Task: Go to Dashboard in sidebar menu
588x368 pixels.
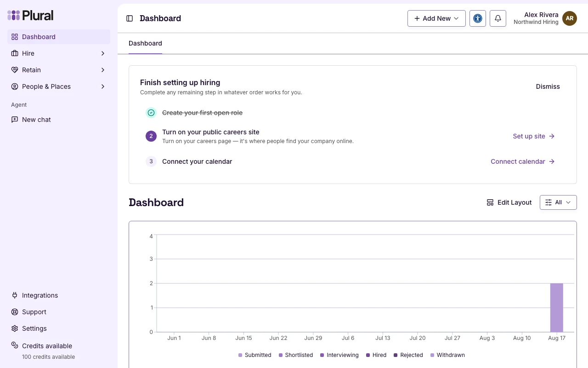Action: [x=59, y=37]
